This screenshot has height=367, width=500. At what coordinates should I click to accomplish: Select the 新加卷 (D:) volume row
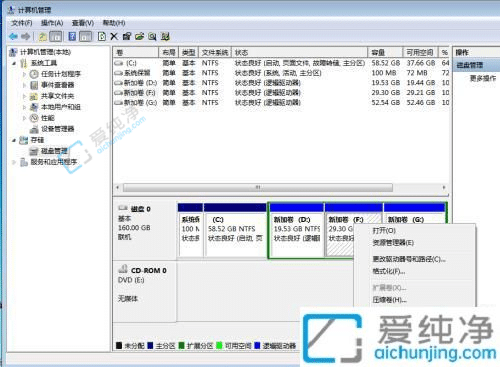282,82
